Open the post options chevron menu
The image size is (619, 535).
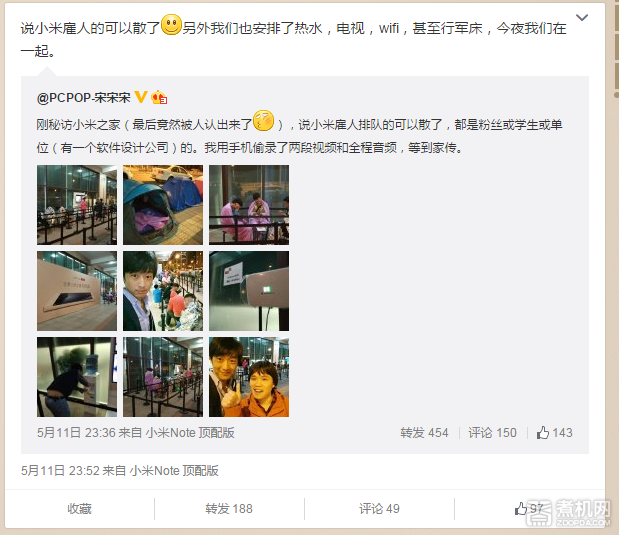(x=582, y=18)
